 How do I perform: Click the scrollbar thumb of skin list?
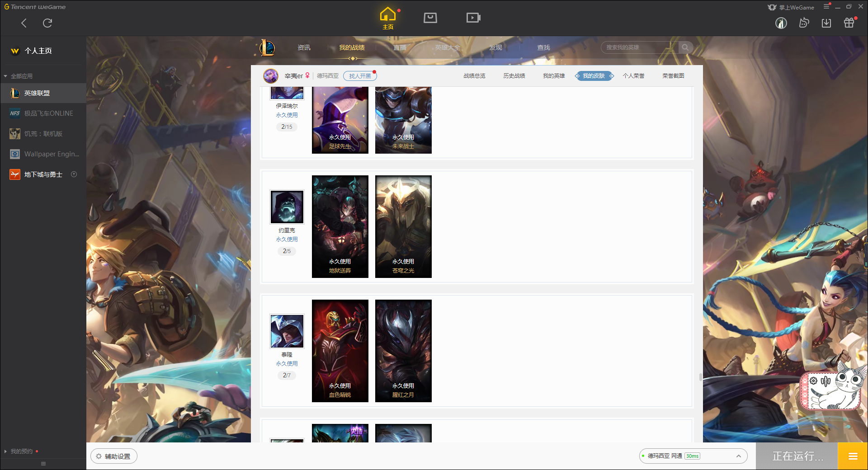coord(700,377)
